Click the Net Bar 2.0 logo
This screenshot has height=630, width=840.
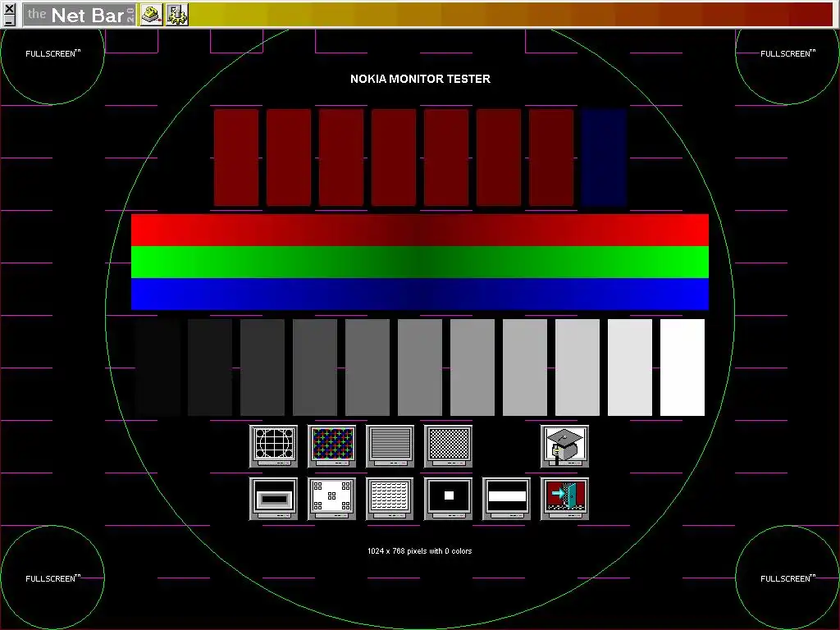coord(80,15)
